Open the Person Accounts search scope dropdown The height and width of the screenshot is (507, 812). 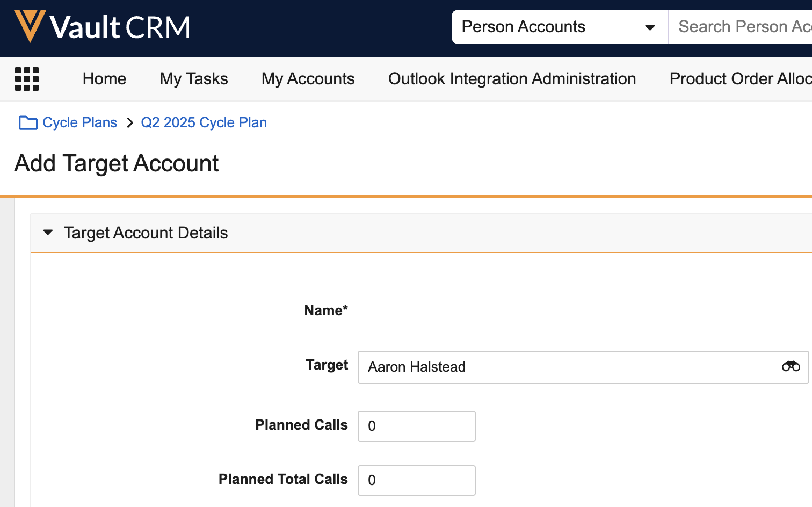[559, 27]
